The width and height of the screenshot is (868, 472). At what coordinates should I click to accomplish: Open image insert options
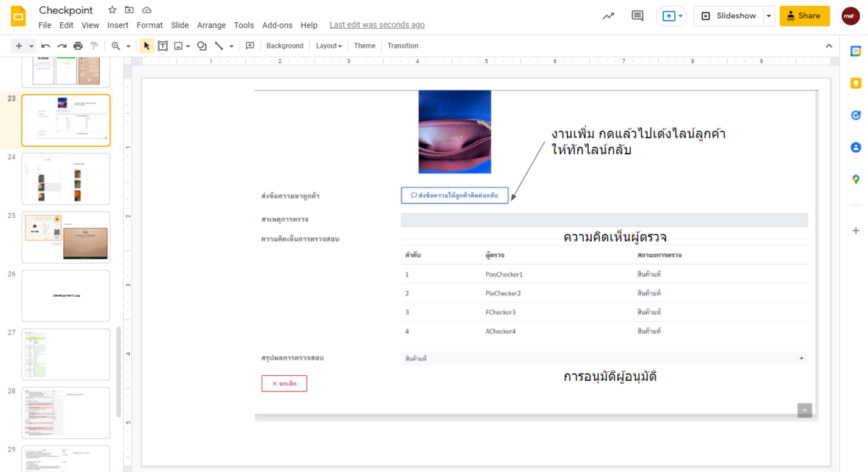coord(187,45)
